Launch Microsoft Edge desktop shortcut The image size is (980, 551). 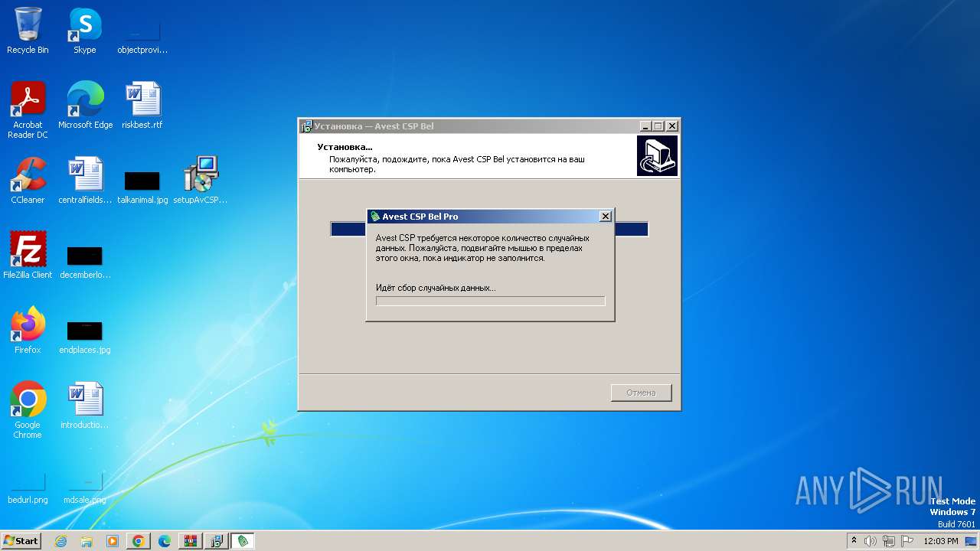pyautogui.click(x=85, y=106)
